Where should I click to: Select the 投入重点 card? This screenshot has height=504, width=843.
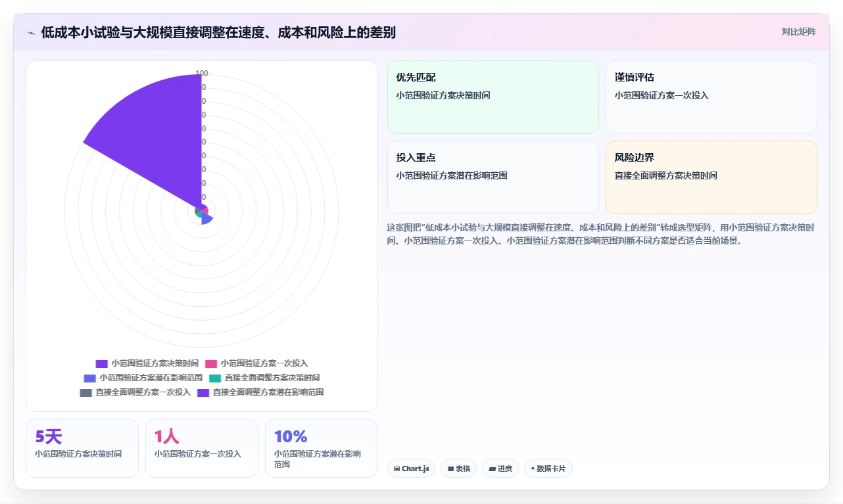tap(493, 177)
